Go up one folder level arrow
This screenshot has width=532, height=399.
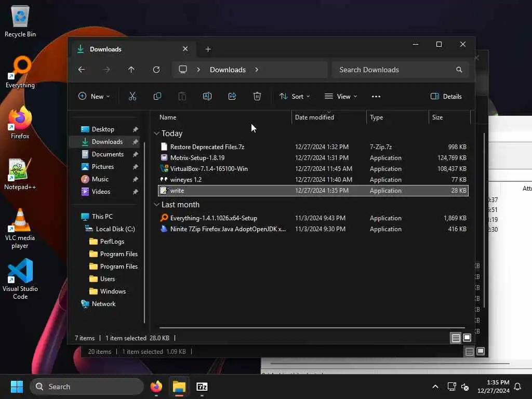131,70
